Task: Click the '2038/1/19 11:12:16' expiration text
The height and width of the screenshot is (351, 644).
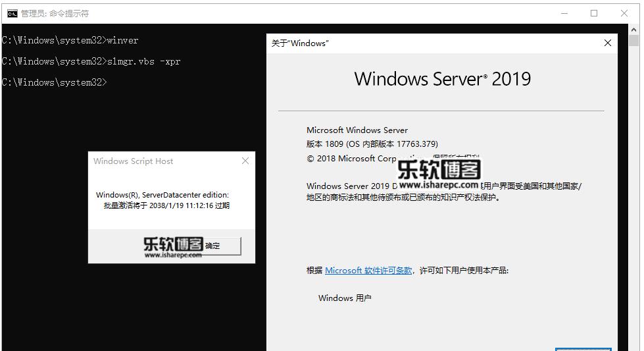Action: (x=181, y=205)
